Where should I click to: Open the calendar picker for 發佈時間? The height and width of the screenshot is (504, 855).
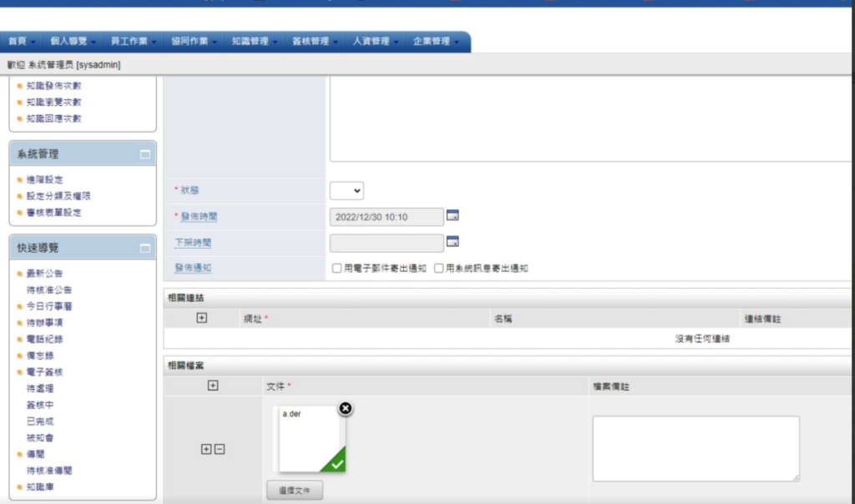click(453, 216)
